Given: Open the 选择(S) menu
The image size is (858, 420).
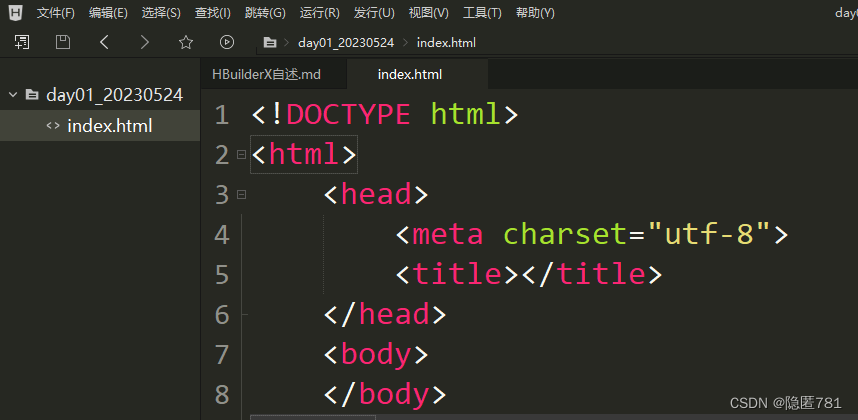Looking at the screenshot, I should tap(161, 13).
